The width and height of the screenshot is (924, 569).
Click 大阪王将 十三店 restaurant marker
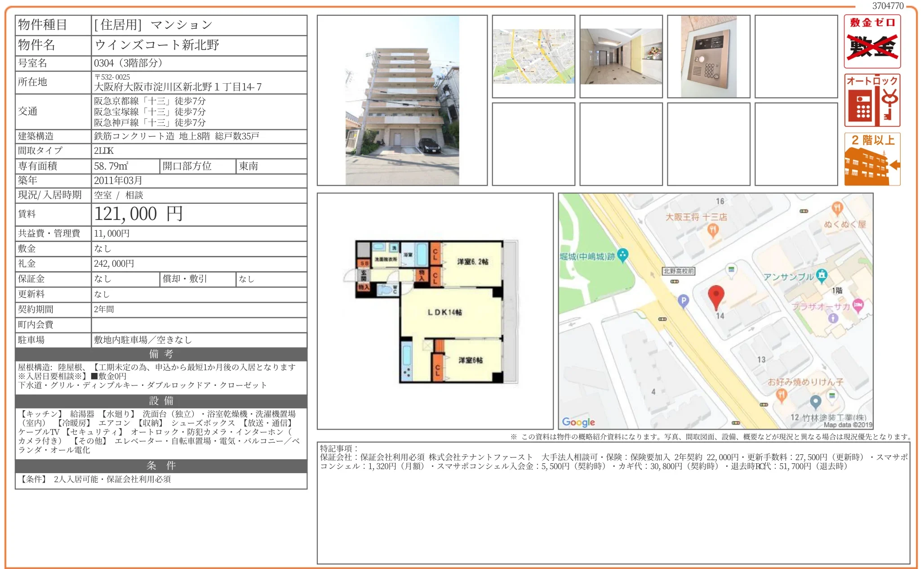click(x=713, y=230)
